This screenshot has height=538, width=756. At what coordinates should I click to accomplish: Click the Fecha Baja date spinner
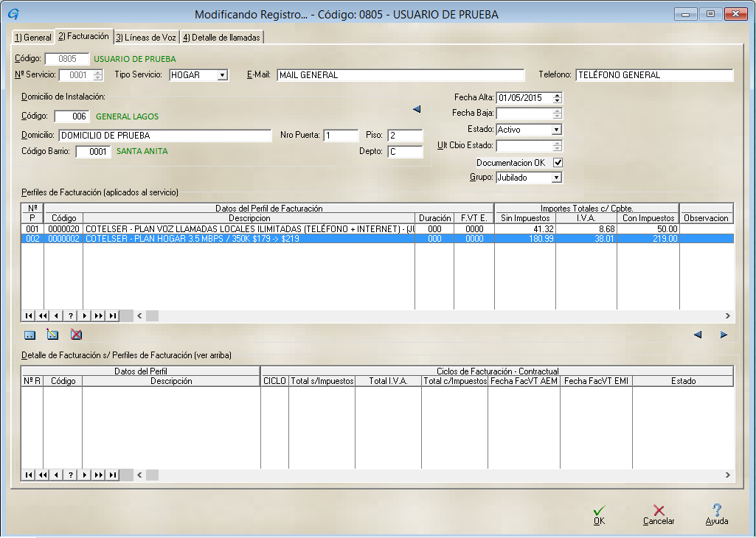pos(558,113)
